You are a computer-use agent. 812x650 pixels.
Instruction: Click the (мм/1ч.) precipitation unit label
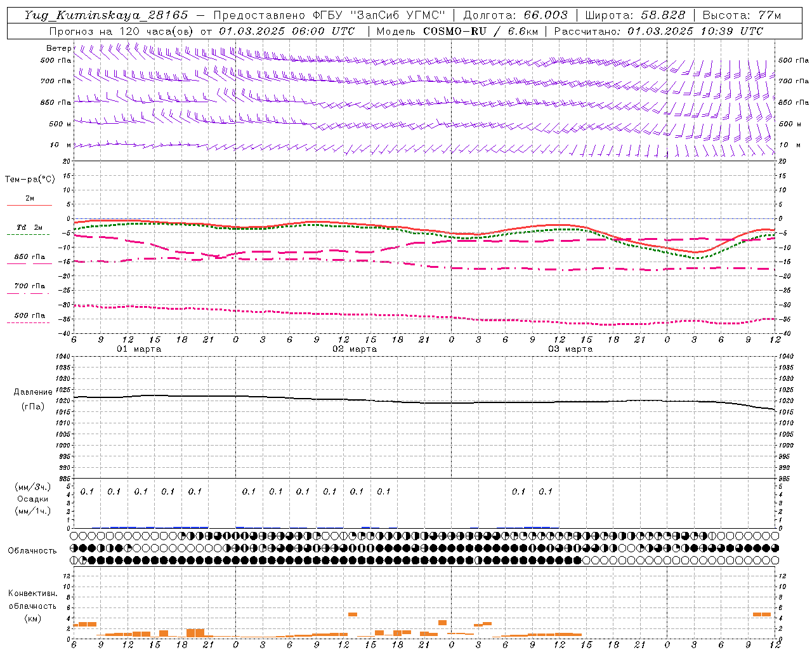click(x=32, y=510)
